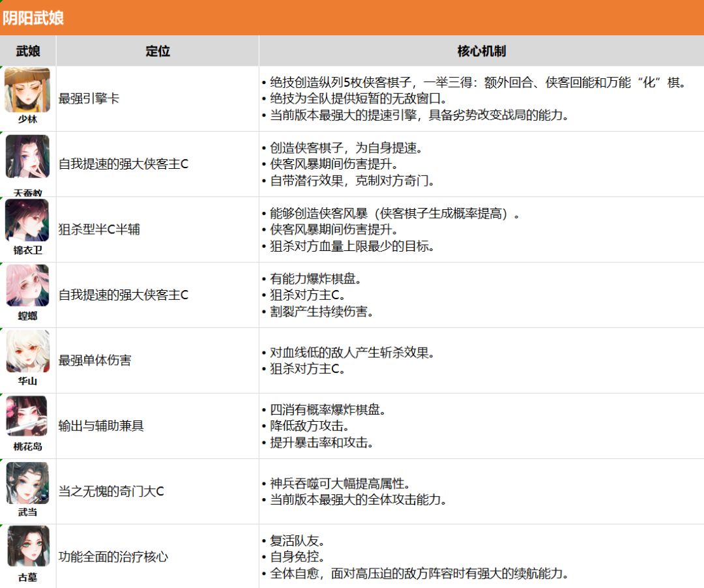Click the 螳螂 character portrait
The height and width of the screenshot is (588, 704).
coord(27,286)
